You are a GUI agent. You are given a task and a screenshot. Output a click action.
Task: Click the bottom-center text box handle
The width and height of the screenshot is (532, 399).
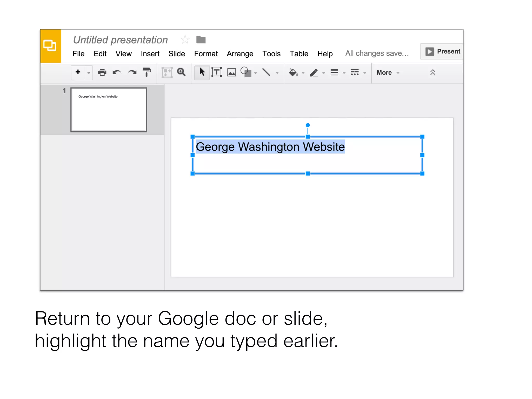[x=308, y=174]
